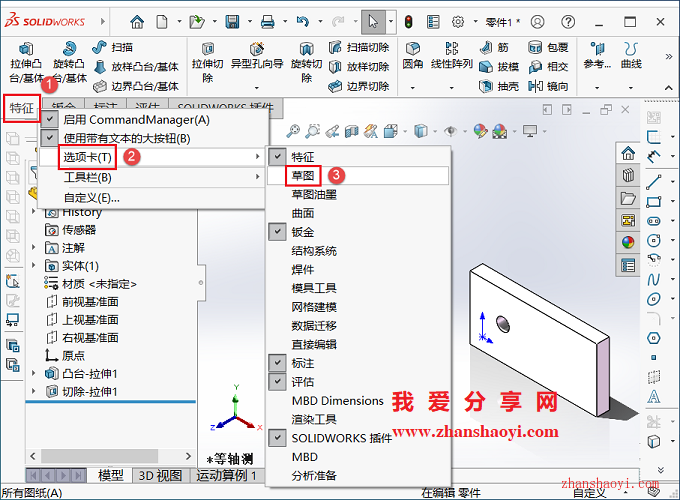Create a new document with the New icon

coord(162,21)
